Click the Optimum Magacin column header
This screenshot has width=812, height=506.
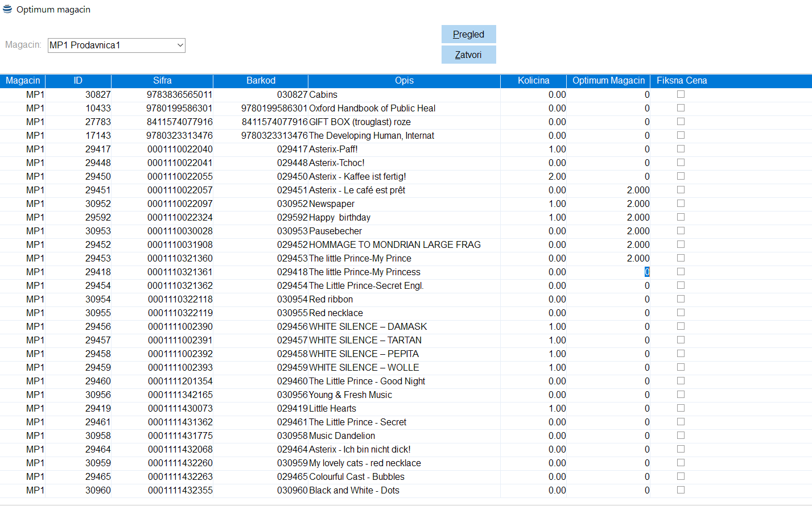click(x=608, y=81)
